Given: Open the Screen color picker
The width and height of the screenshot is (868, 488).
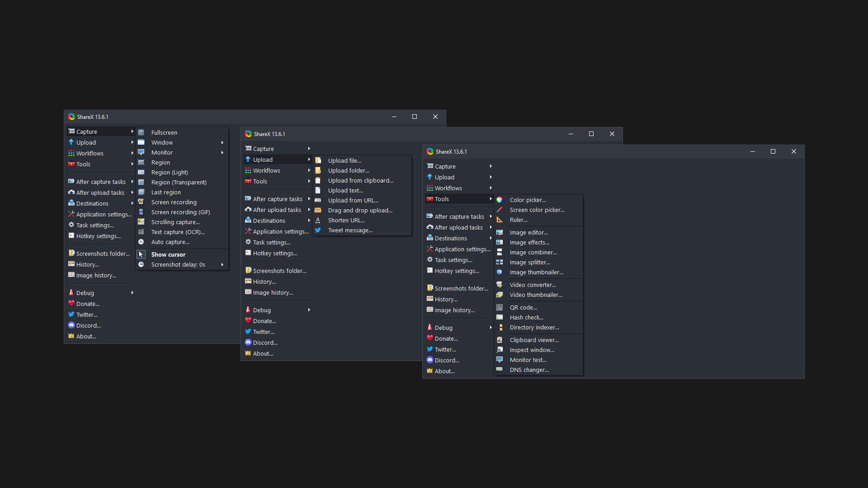Looking at the screenshot, I should 537,210.
